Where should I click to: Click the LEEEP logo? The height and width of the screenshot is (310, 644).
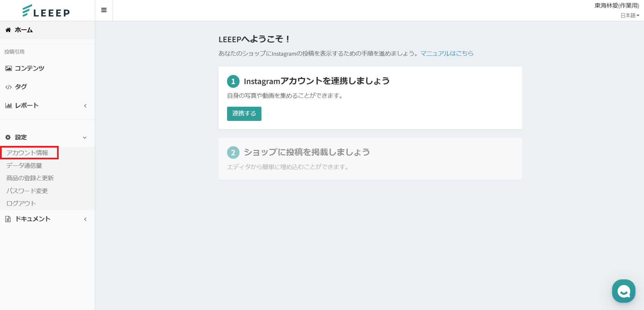click(x=46, y=11)
